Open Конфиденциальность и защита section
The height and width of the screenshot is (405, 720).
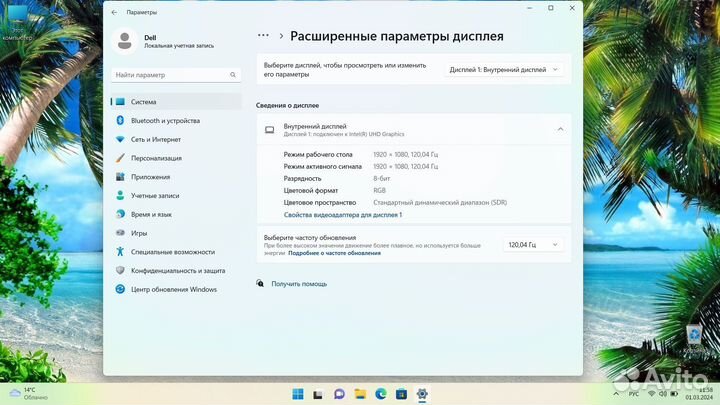click(176, 270)
